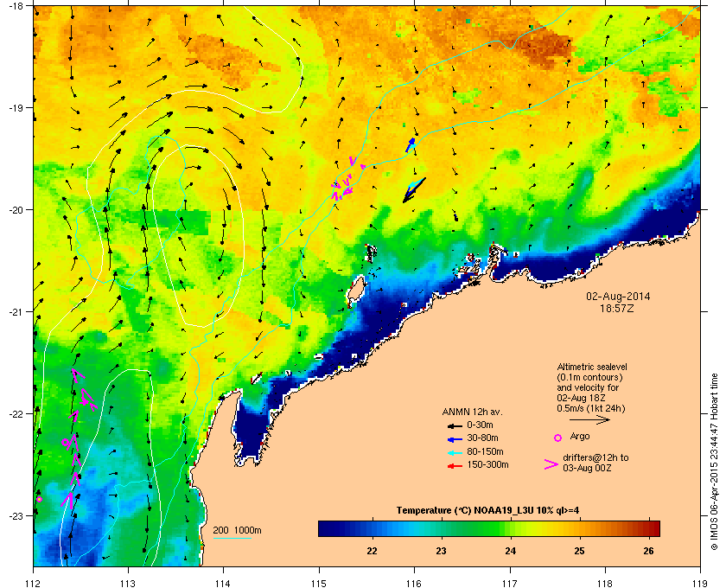The width and height of the screenshot is (726, 588).
Task: Click the blue 30-80m legend arrow
Action: (x=455, y=438)
